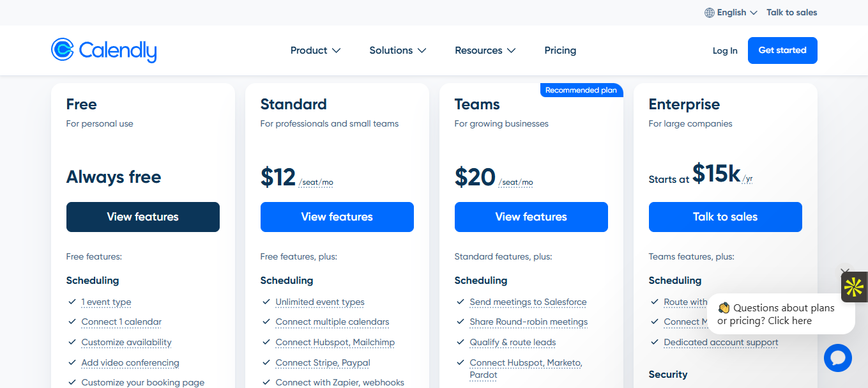Viewport: 868px width, 388px height.
Task: Click checkmark beside 'Send meetings to Salesforce'
Action: pyautogui.click(x=461, y=302)
